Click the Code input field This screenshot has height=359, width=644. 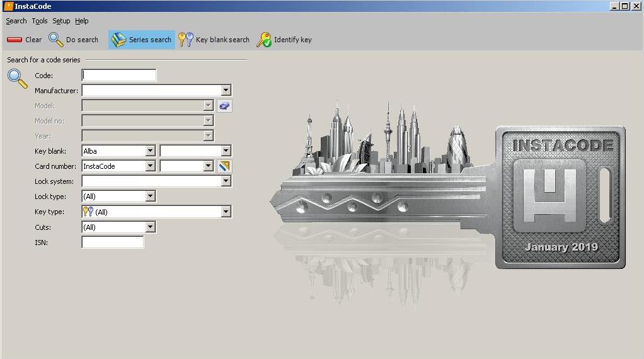click(119, 75)
